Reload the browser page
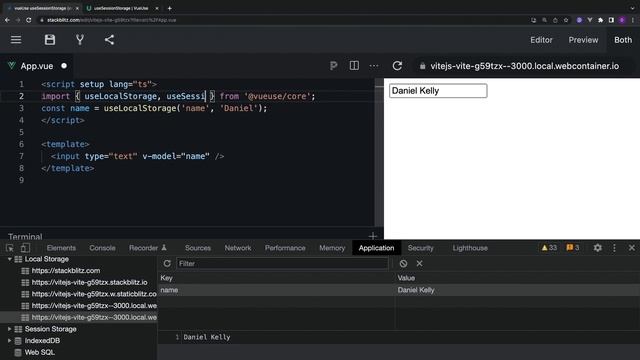The image size is (640, 360). pos(29,20)
